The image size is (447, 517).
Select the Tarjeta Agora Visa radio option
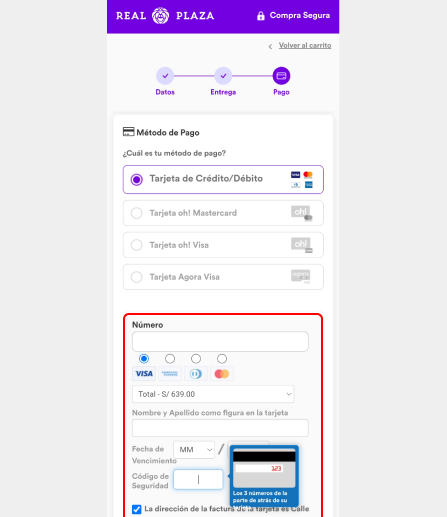pyautogui.click(x=137, y=277)
